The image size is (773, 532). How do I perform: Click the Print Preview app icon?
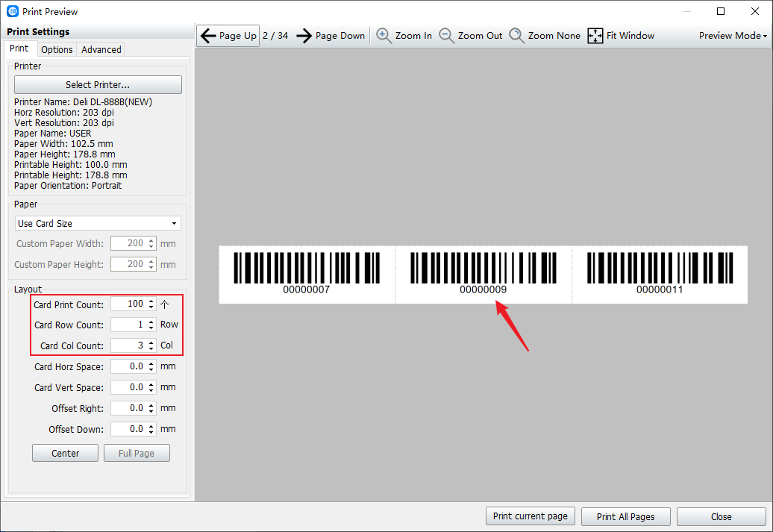[13, 11]
